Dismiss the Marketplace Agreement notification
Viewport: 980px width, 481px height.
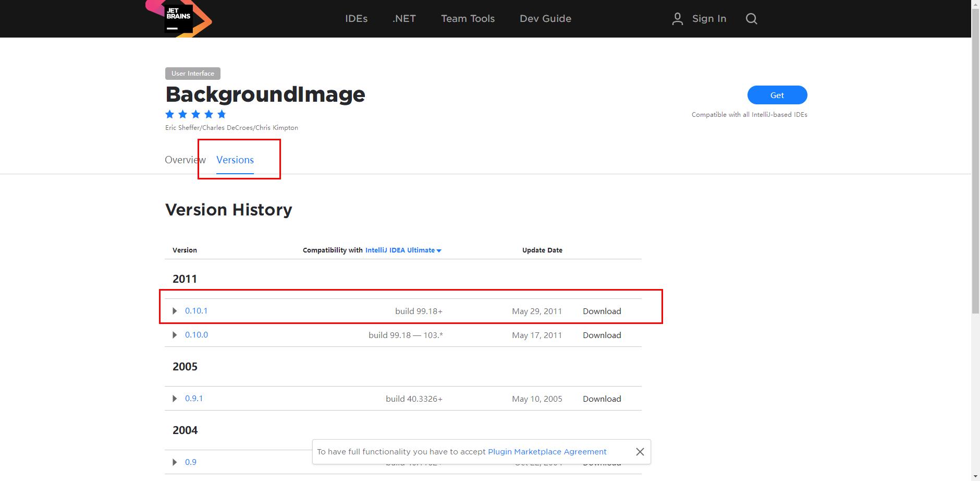[x=640, y=452]
